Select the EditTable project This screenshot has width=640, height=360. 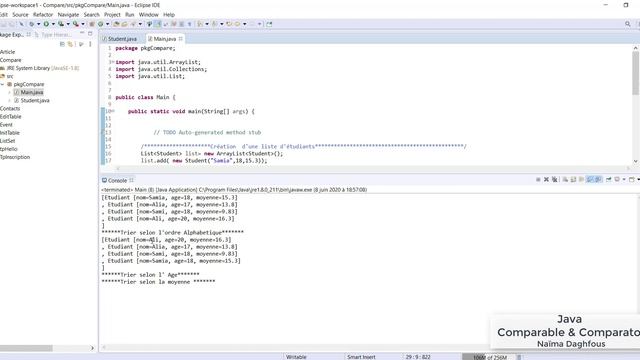[11, 117]
